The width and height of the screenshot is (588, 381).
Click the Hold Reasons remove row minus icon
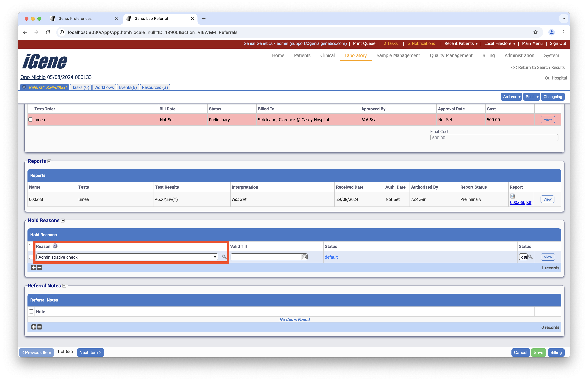(39, 268)
